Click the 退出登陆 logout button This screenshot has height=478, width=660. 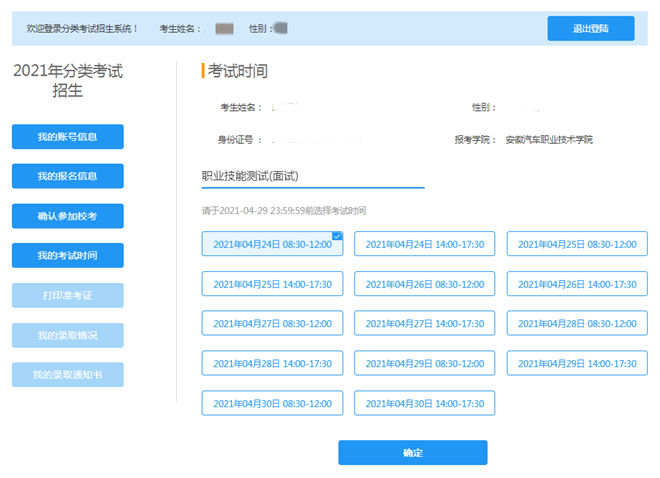[590, 29]
